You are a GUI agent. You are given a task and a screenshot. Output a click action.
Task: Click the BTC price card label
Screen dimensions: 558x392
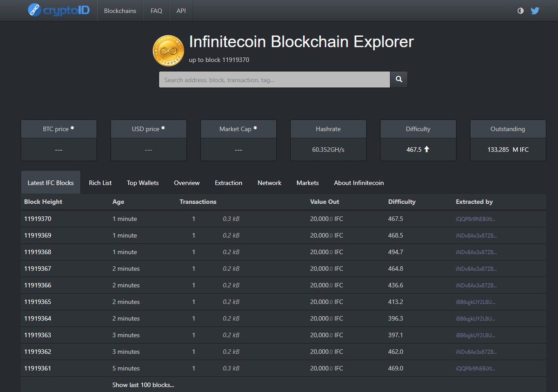[x=56, y=129]
